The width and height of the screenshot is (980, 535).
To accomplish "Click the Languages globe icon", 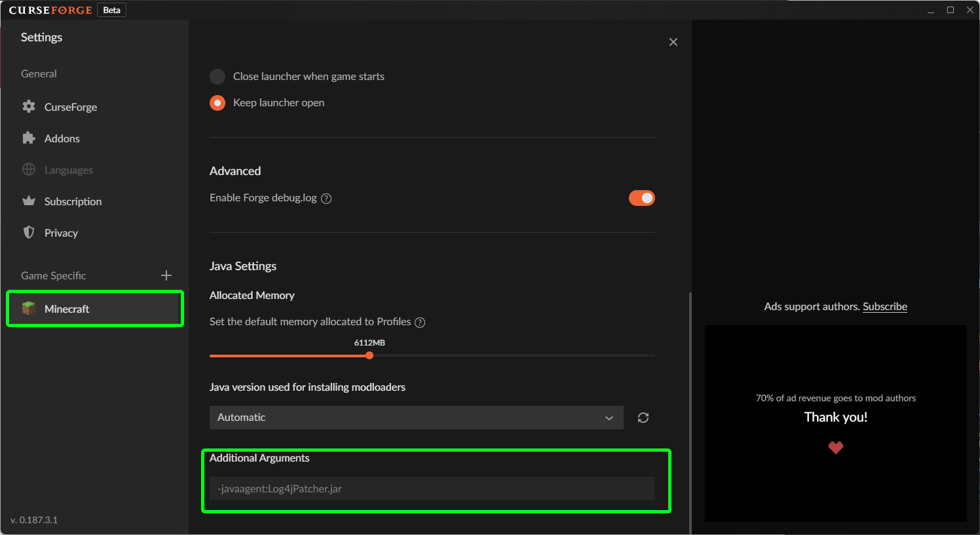I will (x=29, y=169).
